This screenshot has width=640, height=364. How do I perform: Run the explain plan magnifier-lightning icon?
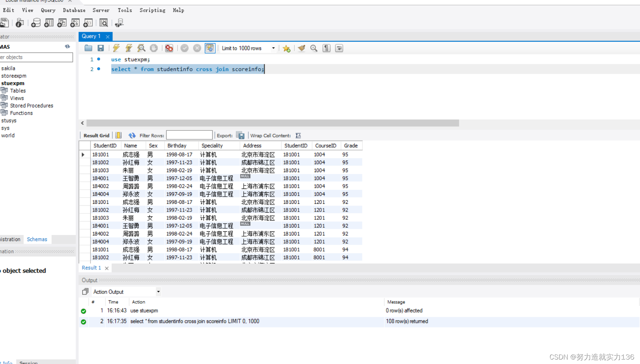pyautogui.click(x=141, y=48)
